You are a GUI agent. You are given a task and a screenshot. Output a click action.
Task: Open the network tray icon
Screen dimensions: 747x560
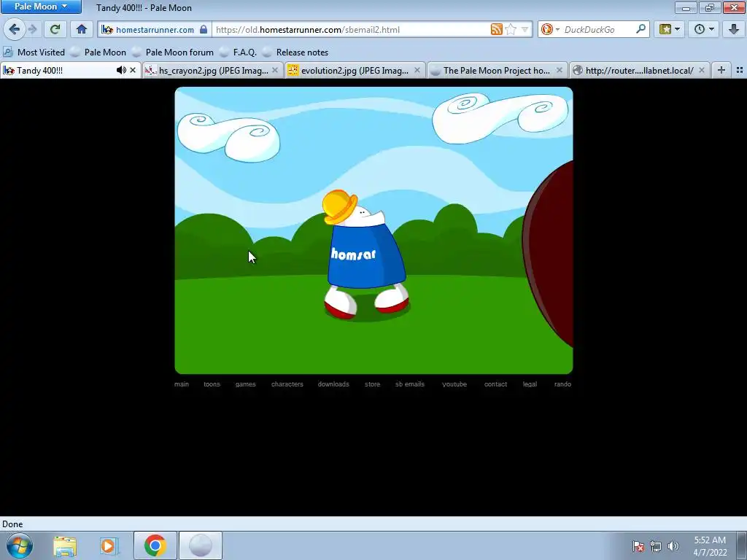656,546
